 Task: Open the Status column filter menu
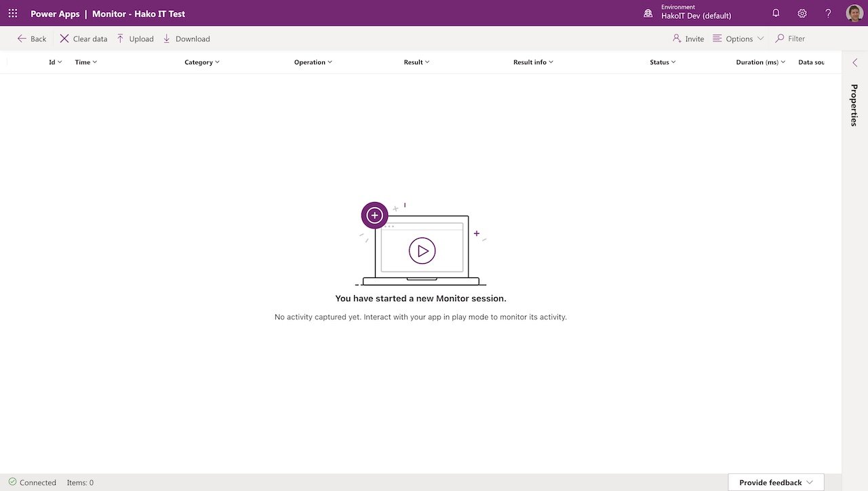pos(663,62)
